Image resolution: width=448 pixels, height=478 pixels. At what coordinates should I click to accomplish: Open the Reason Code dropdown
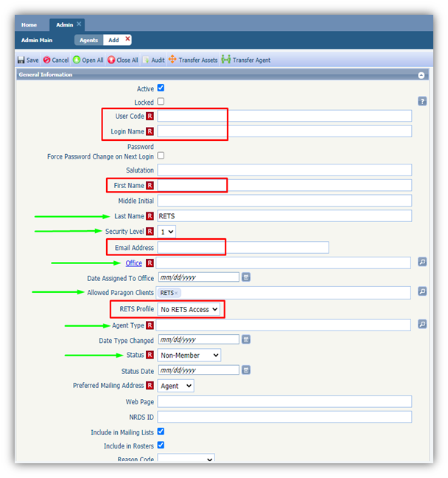tap(186, 457)
